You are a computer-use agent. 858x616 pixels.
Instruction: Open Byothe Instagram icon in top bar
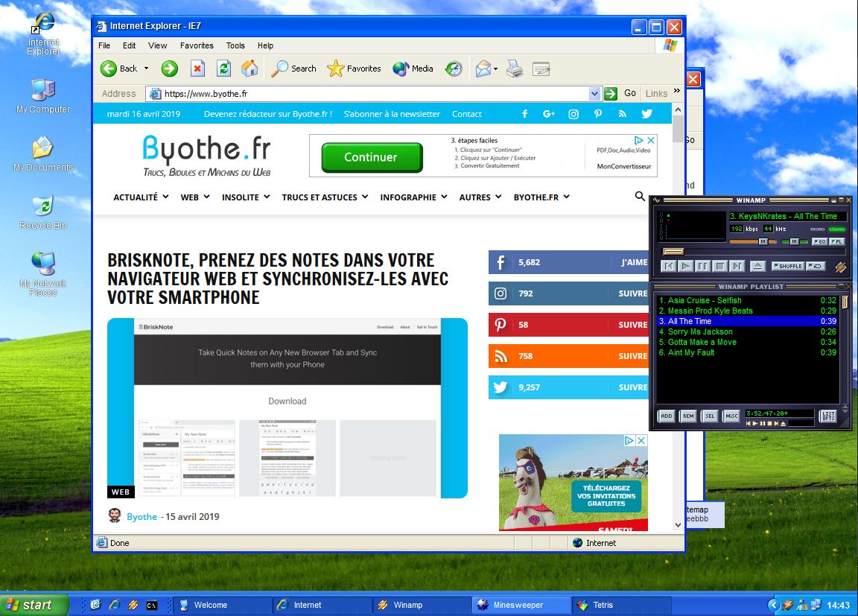pyautogui.click(x=573, y=114)
